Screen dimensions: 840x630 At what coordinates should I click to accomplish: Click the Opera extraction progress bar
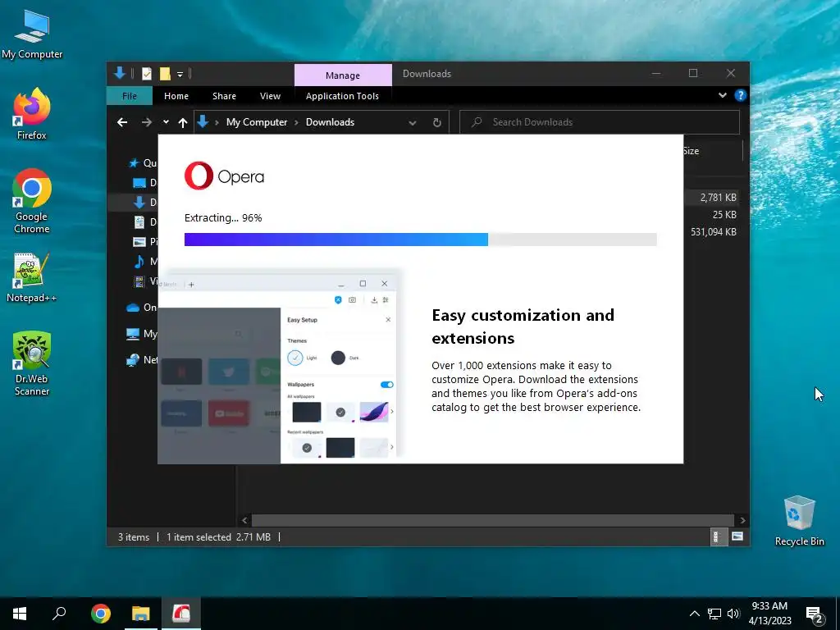coord(421,240)
